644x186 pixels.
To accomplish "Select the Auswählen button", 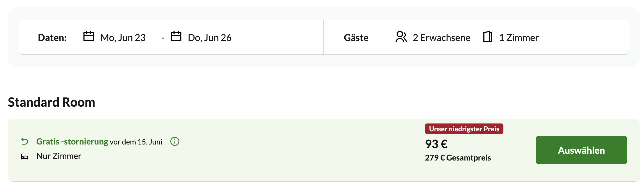I will 581,150.
